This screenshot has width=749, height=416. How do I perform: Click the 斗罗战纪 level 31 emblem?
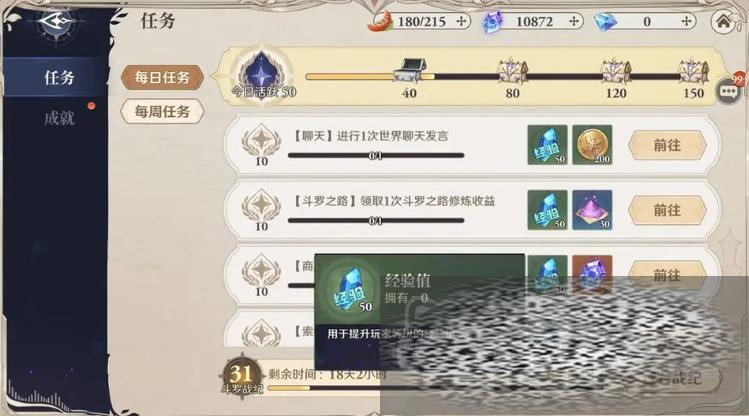click(242, 376)
